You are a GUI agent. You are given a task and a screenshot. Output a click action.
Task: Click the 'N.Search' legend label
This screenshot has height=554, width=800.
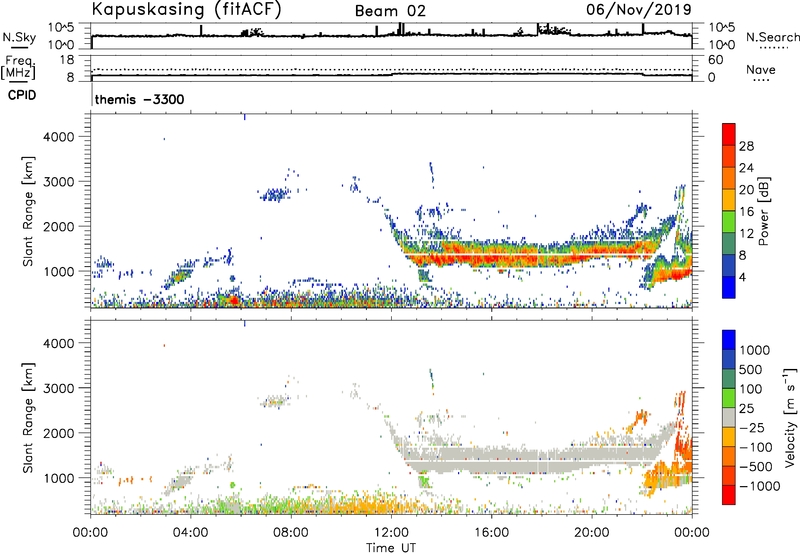click(x=772, y=37)
